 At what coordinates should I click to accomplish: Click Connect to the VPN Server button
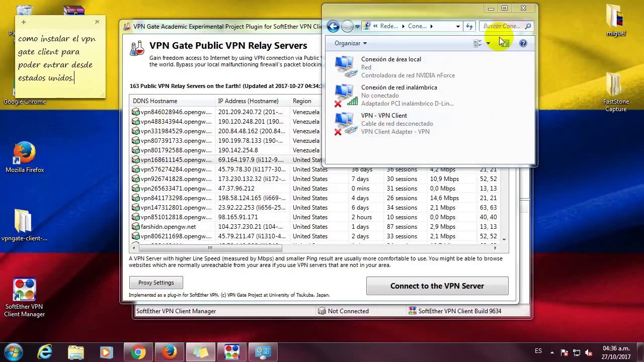pyautogui.click(x=437, y=286)
